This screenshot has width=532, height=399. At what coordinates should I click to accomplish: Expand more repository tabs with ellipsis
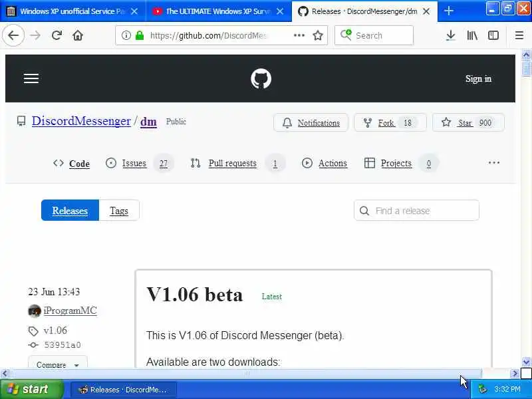point(493,163)
